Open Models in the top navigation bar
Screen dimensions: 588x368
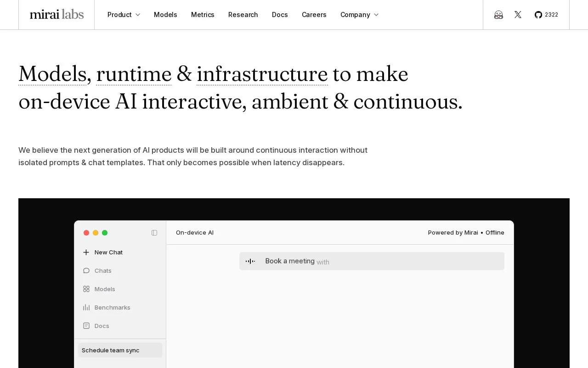pyautogui.click(x=165, y=15)
